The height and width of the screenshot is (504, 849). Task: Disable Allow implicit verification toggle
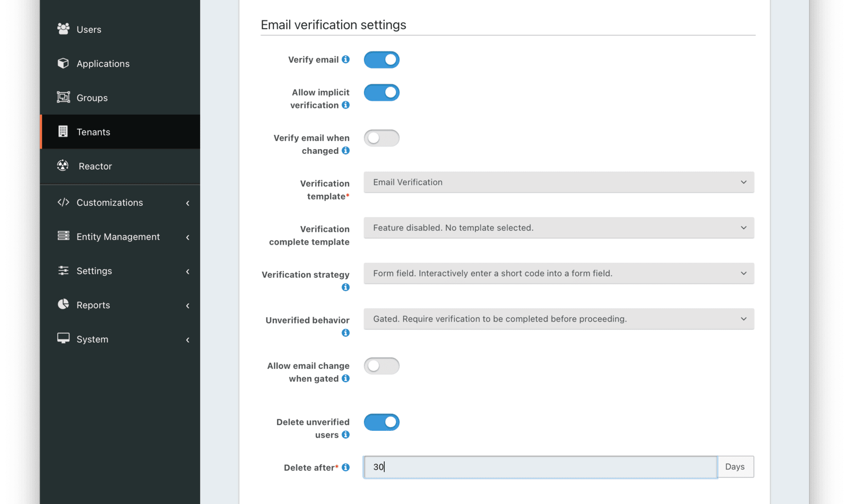point(382,92)
